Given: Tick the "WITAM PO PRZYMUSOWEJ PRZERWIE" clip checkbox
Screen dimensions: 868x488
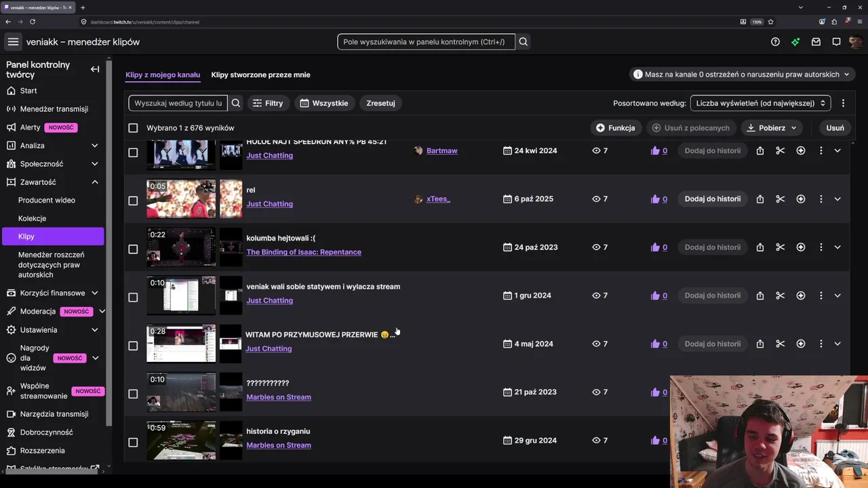Looking at the screenshot, I should [x=133, y=346].
